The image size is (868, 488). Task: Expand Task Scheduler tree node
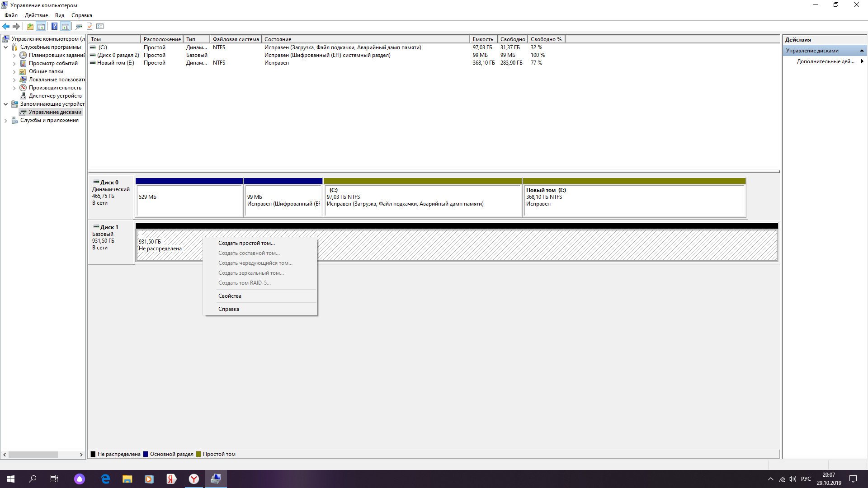[x=14, y=56]
